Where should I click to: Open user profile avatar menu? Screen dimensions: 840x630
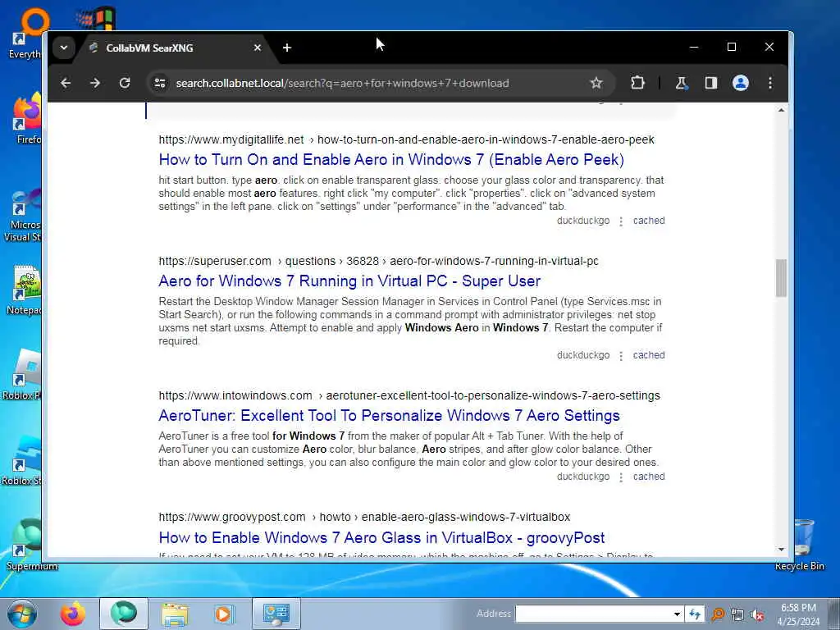pos(741,83)
